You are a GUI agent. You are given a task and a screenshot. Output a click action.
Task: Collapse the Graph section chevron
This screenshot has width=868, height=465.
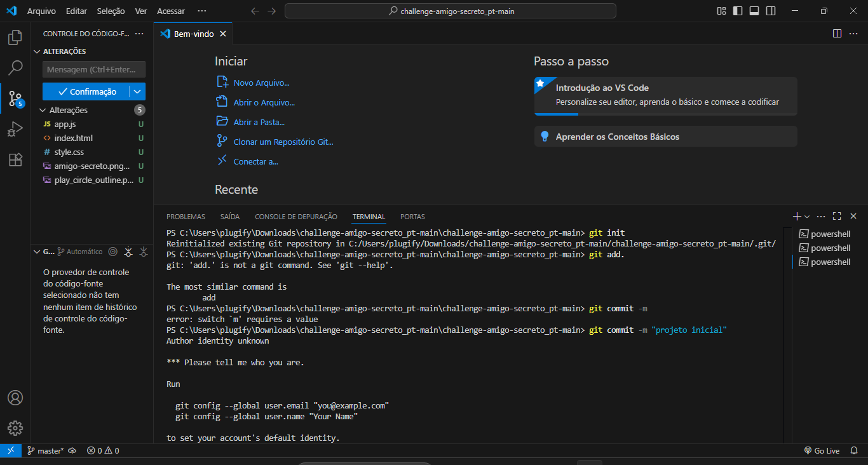coord(37,252)
